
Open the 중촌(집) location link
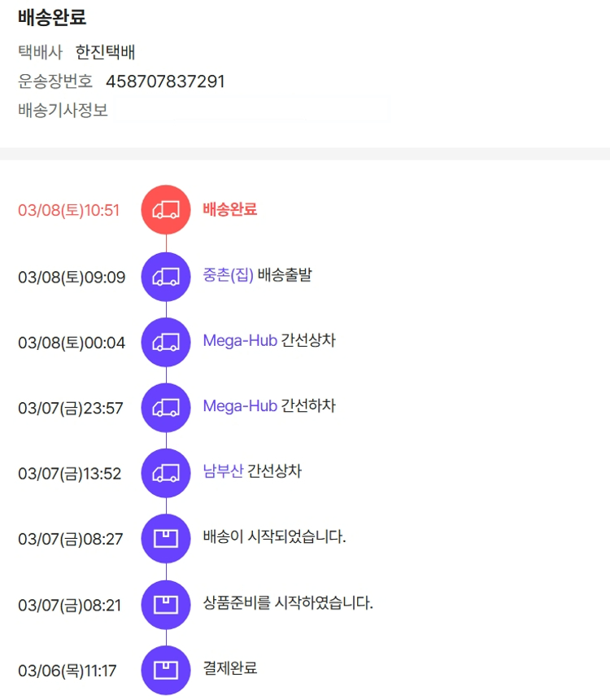pos(229,275)
